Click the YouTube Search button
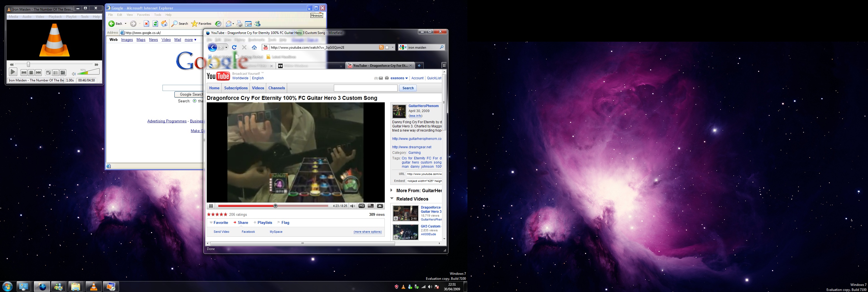 [408, 88]
